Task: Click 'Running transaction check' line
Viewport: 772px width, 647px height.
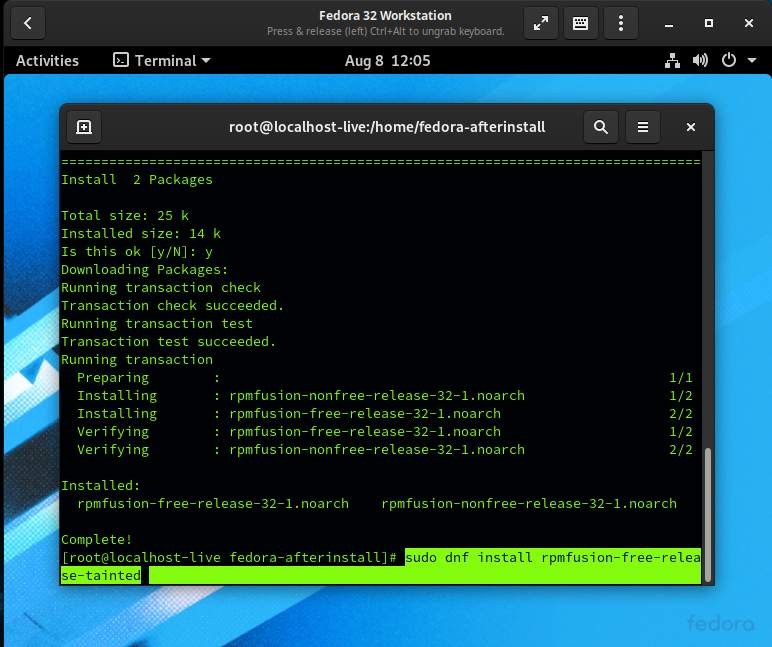Action: (161, 288)
